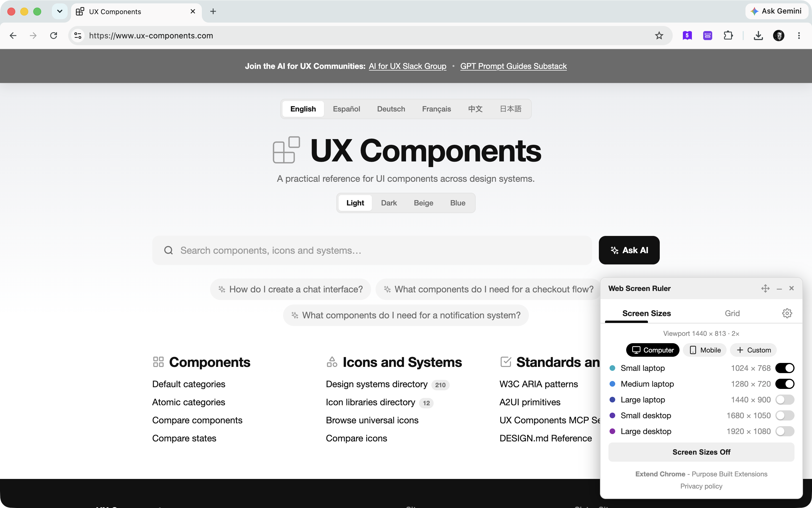Click the Medium laptop blue color dot
The image size is (812, 508).
[x=612, y=384]
